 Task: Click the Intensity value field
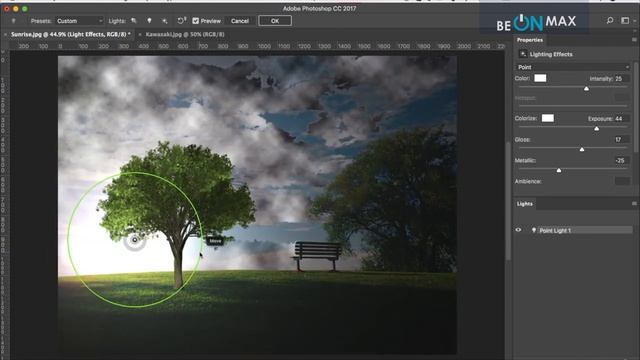(x=621, y=78)
